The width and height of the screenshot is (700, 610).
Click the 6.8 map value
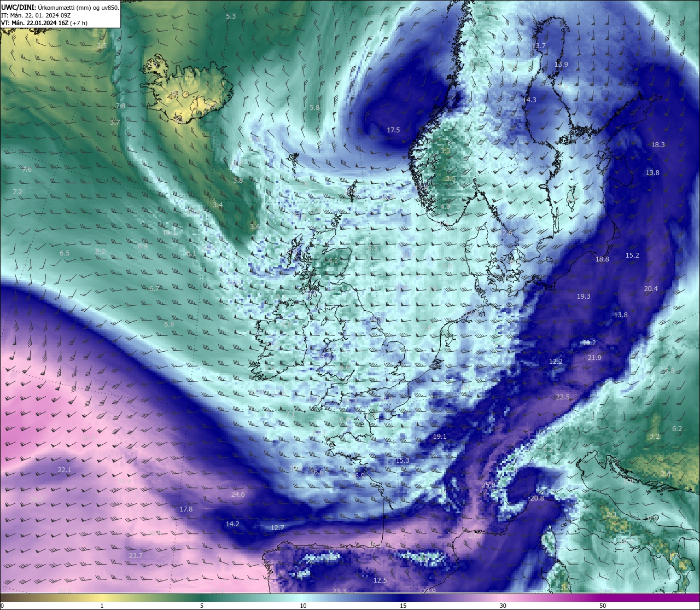[169, 324]
